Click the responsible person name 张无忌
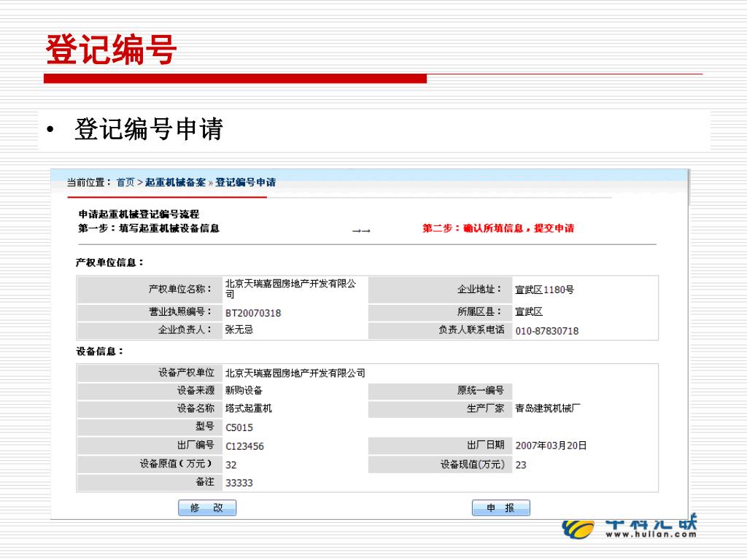 point(239,330)
